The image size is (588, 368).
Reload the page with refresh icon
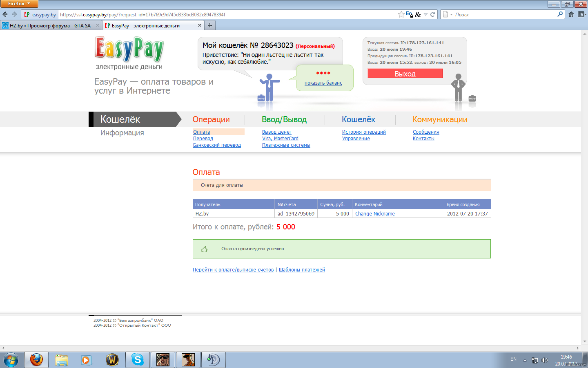click(433, 14)
